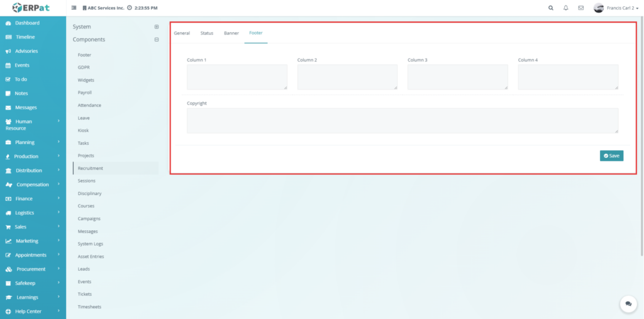Image resolution: width=644 pixels, height=319 pixels.
Task: Click the Dashboard icon in the sidebar
Action: [8, 23]
